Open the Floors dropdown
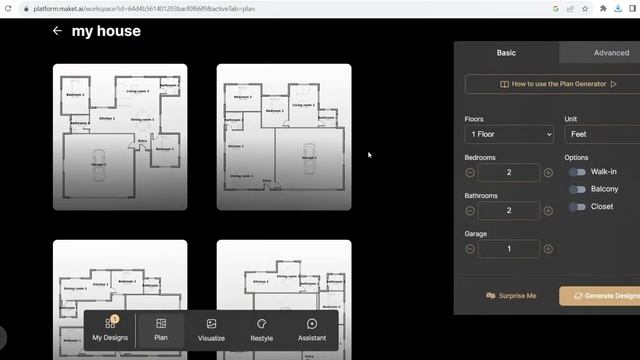The width and height of the screenshot is (640, 360). click(509, 134)
